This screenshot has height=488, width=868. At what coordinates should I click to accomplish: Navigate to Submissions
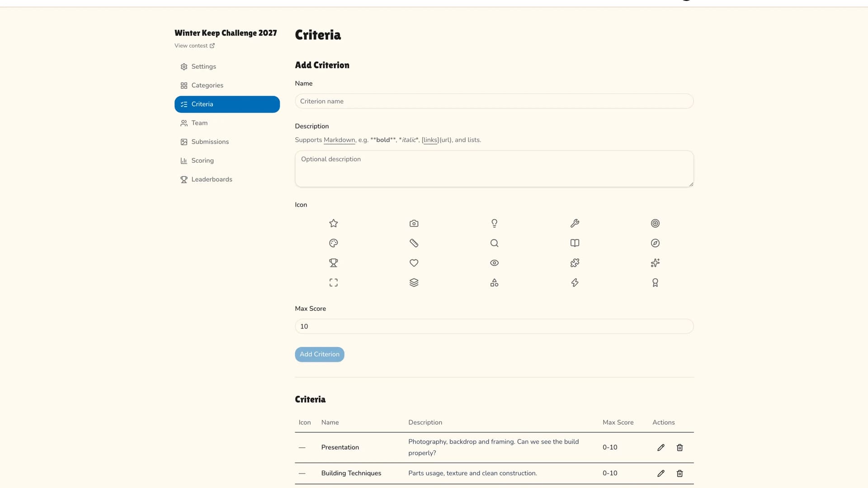pos(227,142)
